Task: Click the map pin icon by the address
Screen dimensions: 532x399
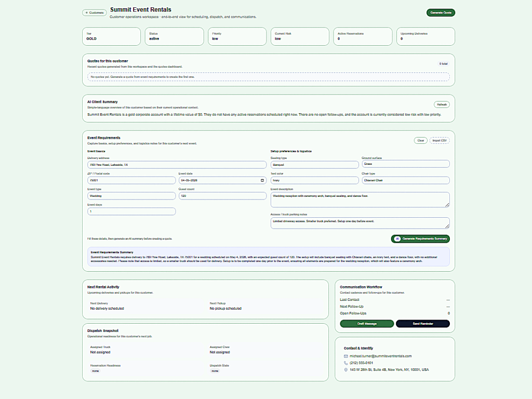Action: (346, 370)
